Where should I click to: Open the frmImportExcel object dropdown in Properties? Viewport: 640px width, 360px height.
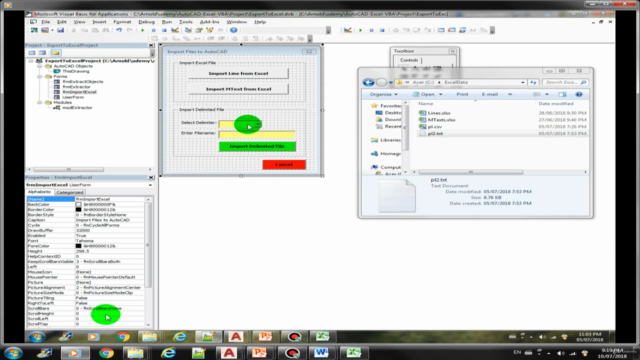pos(150,185)
